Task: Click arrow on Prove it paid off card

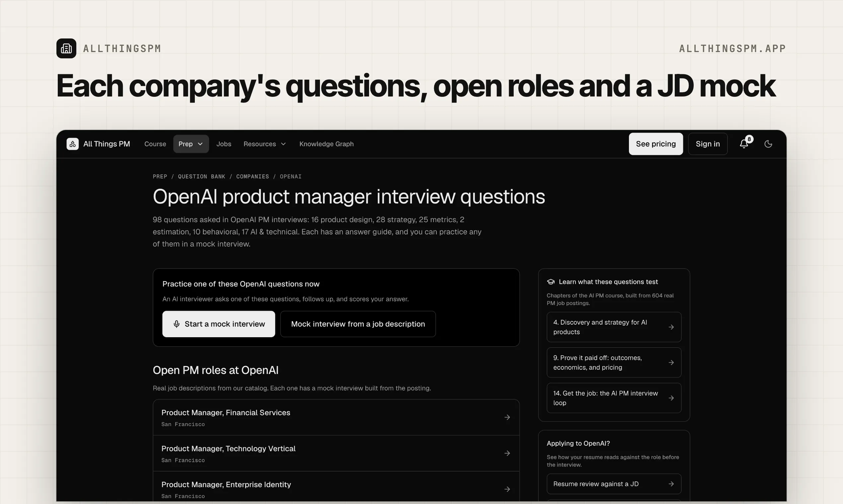Action: (x=671, y=363)
